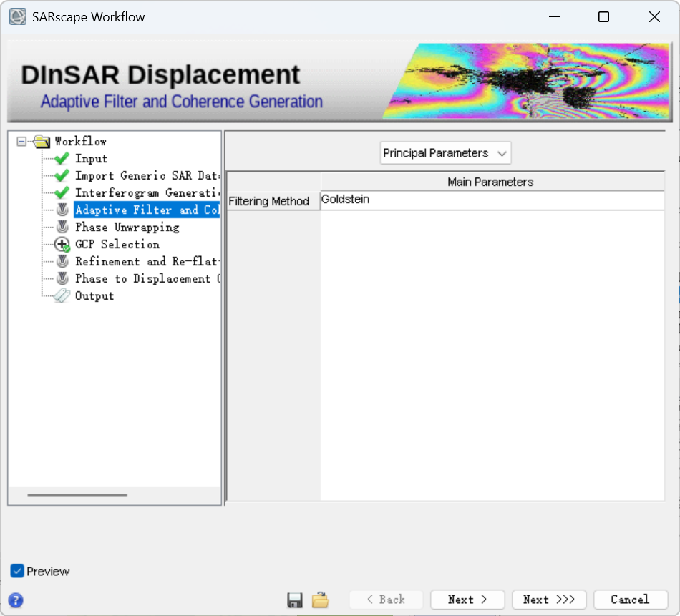Click the tag icon beside Output

click(x=62, y=295)
